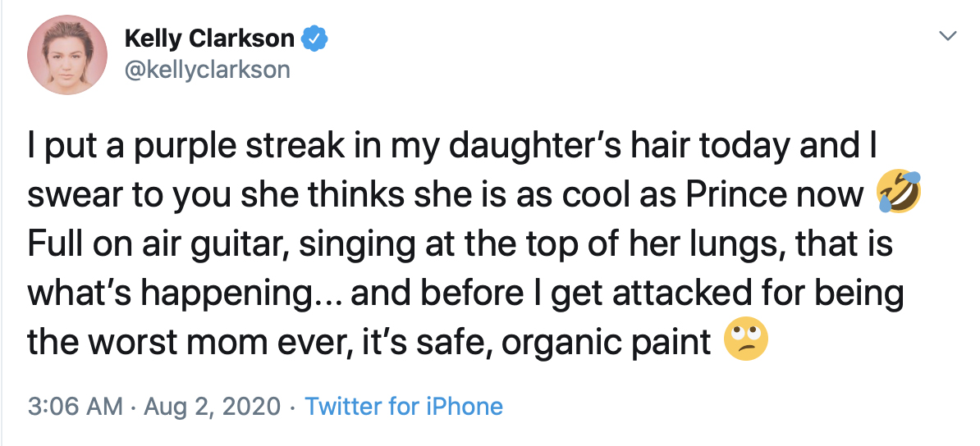Click the blue verified badge
The width and height of the screenshot is (980, 446).
click(314, 38)
